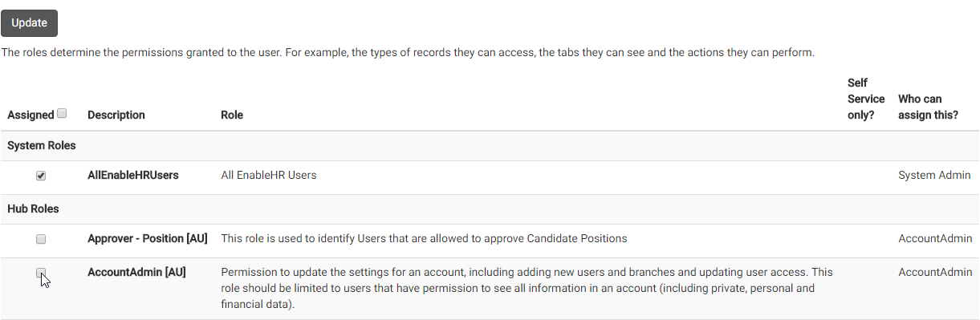Select the System Roles section heading
This screenshot has width=980, height=320.
pyautogui.click(x=42, y=146)
